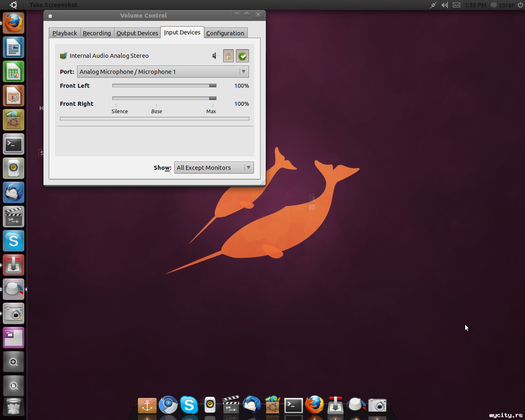This screenshot has height=420, width=525.
Task: Open Thunderbird mail in the launcher
Action: click(14, 193)
